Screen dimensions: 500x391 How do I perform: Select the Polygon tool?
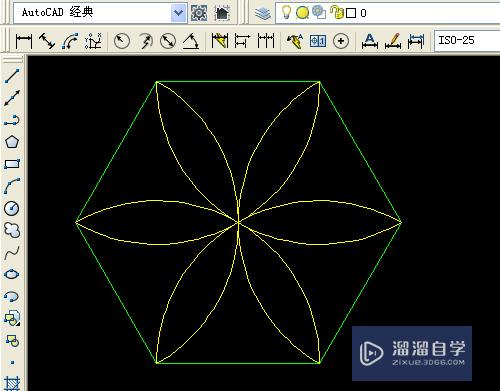tap(12, 142)
